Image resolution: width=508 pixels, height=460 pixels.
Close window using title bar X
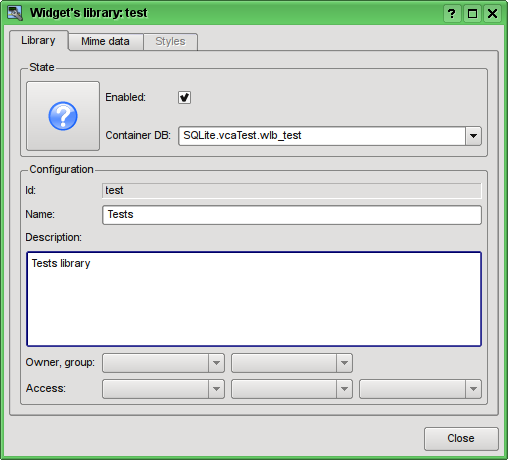(x=492, y=14)
